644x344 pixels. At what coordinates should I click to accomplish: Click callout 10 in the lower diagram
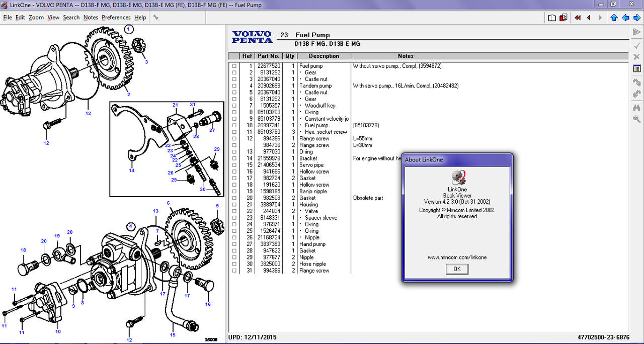58,331
